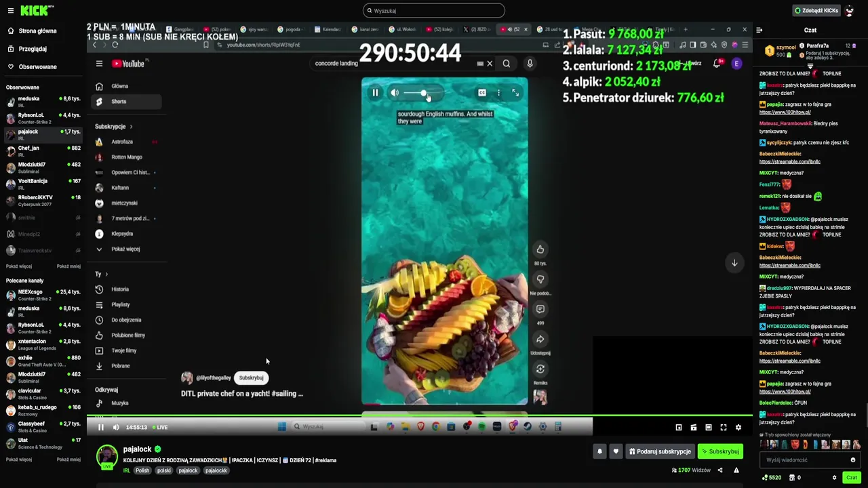868x488 pixels.
Task: Click YouTube search magnifier button
Action: (x=507, y=64)
